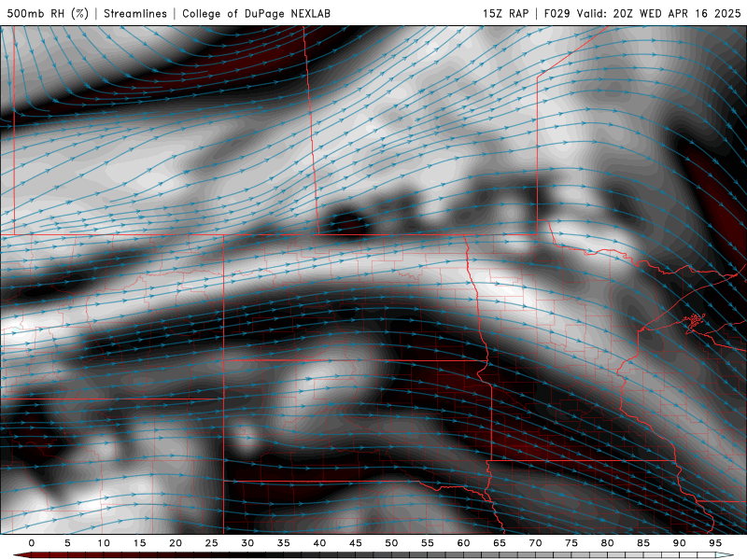The image size is (747, 560).
Task: Click the '0' label on the color scale
Action: (x=32, y=543)
